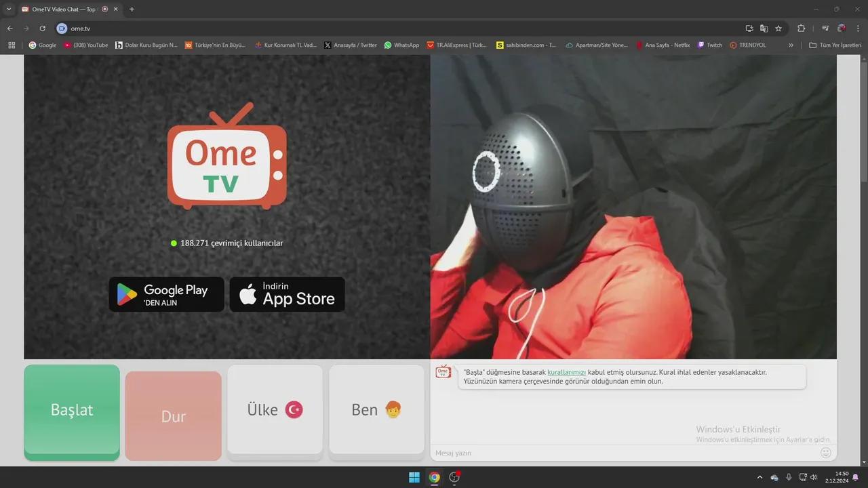The height and width of the screenshot is (488, 868).
Task: Open the Twitch bookmark
Action: pyautogui.click(x=709, y=45)
